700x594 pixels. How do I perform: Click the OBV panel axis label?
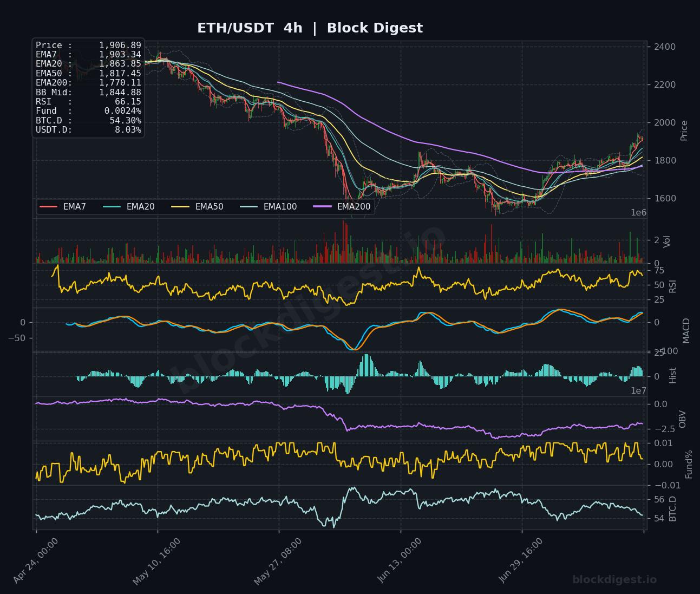pyautogui.click(x=682, y=419)
